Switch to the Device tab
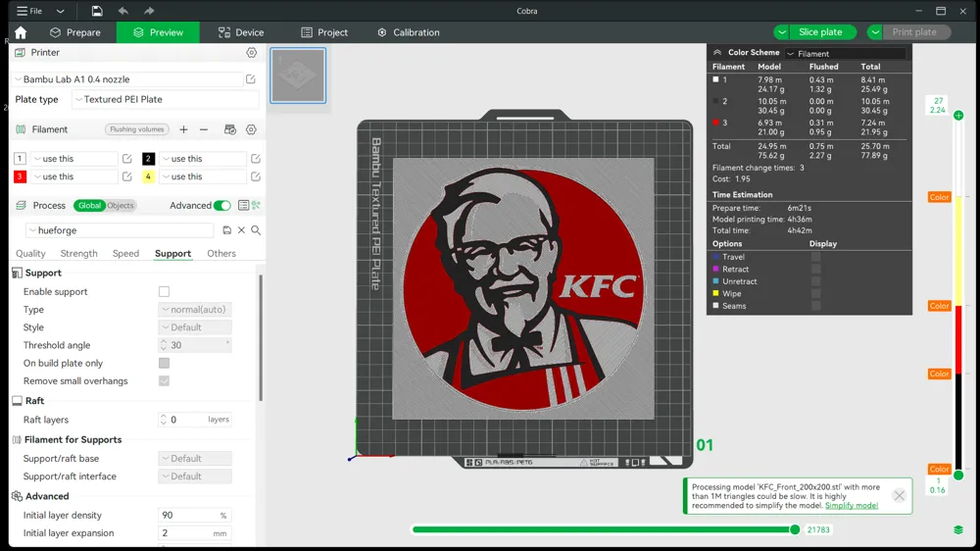The height and width of the screenshot is (551, 980). [241, 32]
